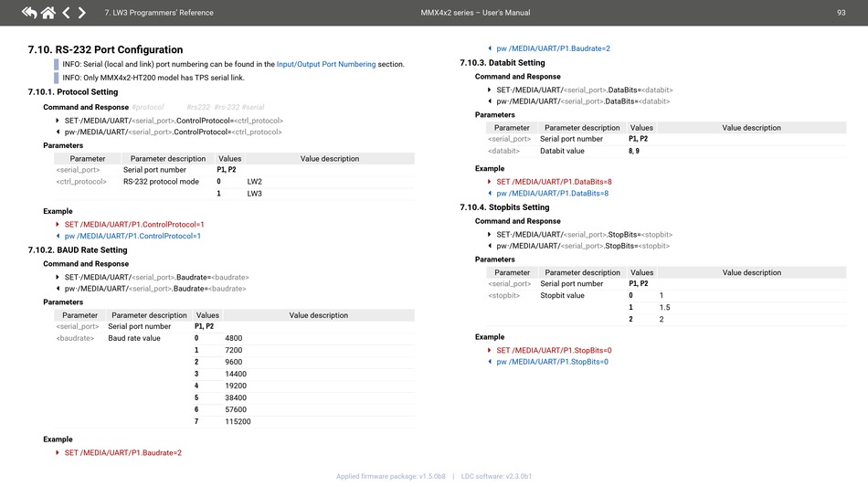Image resolution: width=868 pixels, height=487 pixels.
Task: Select the 7.10. RS-232 Port Configuration heading
Action: click(105, 49)
